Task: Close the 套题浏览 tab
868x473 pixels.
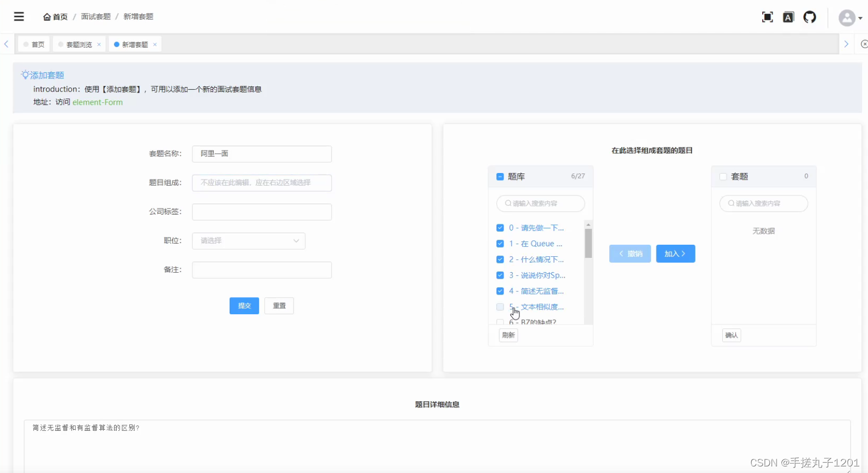Action: click(x=99, y=45)
